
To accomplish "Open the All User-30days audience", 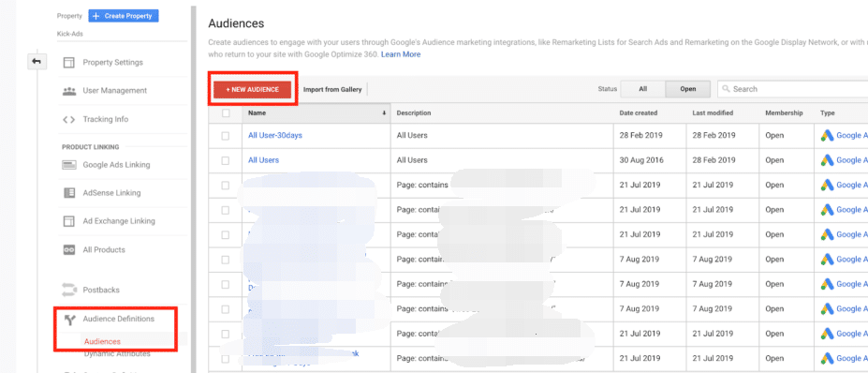I will pyautogui.click(x=275, y=135).
